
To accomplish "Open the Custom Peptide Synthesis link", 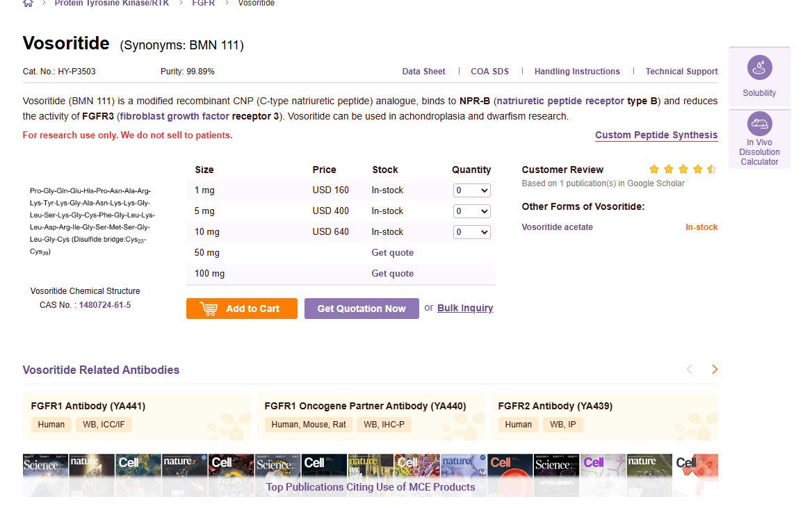I will (x=656, y=136).
